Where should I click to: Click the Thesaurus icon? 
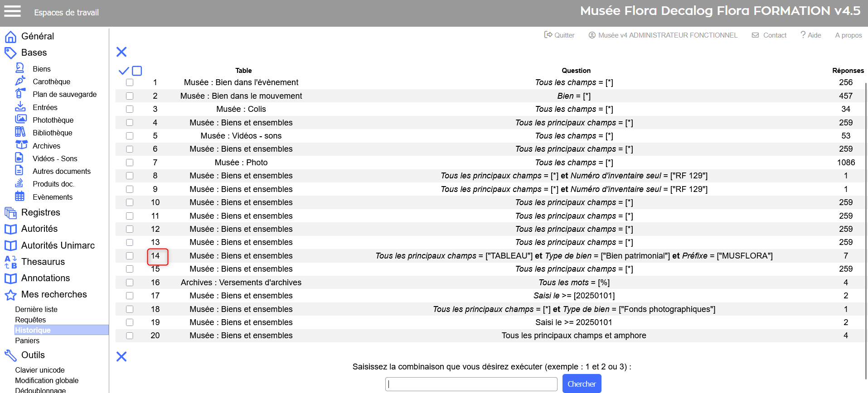tap(10, 262)
